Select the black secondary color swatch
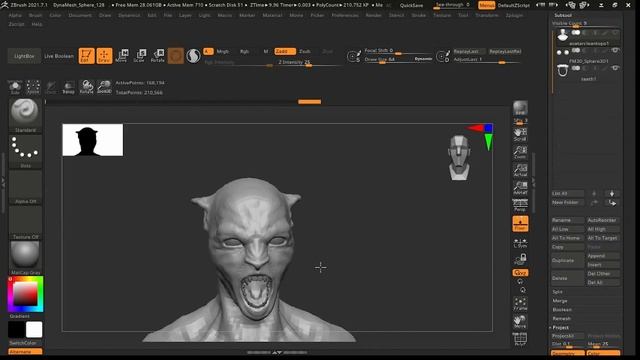This screenshot has width=640, height=360. pos(17,330)
